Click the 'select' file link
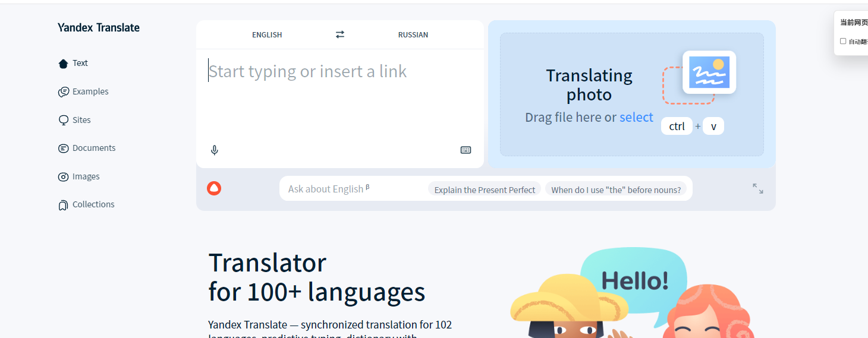The height and width of the screenshot is (338, 868). 636,118
